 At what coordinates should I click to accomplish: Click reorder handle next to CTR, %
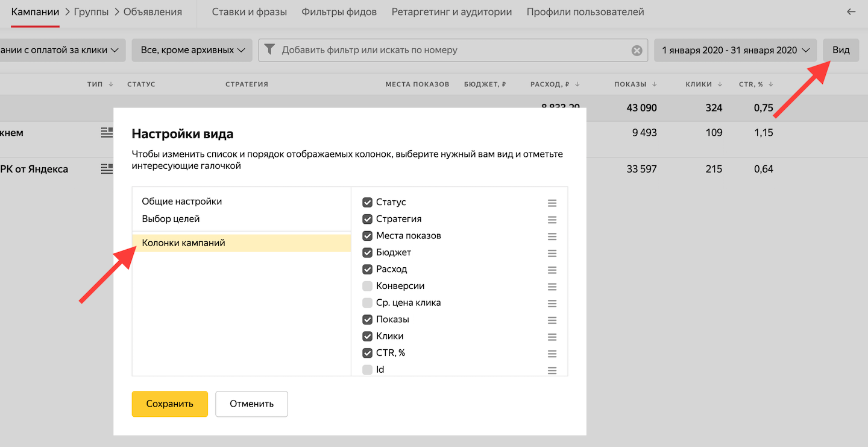[x=552, y=353]
